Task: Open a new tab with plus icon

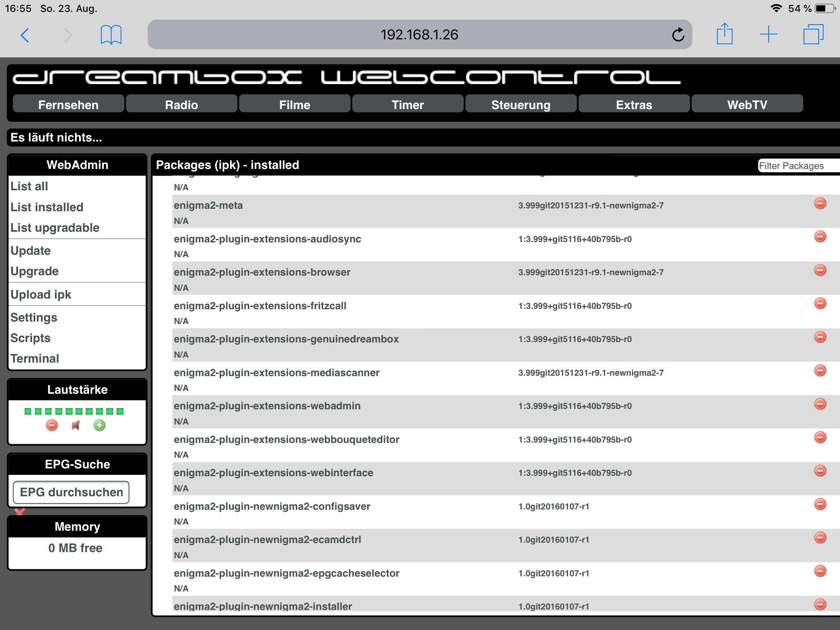Action: 768,34
